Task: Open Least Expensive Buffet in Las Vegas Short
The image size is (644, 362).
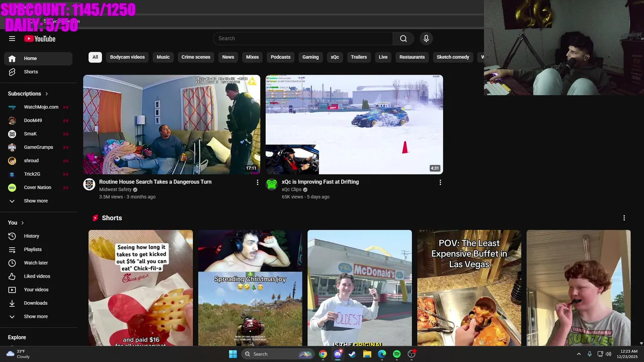Action: [469, 288]
